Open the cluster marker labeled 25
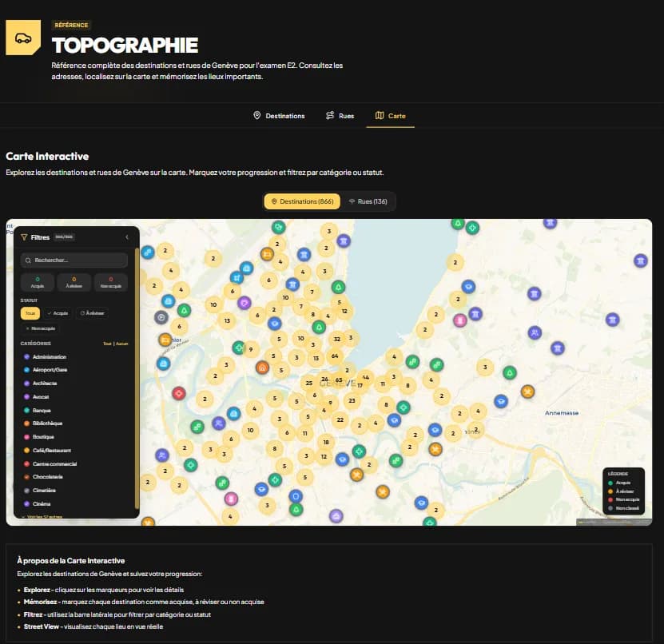This screenshot has height=644, width=664. coord(309,384)
